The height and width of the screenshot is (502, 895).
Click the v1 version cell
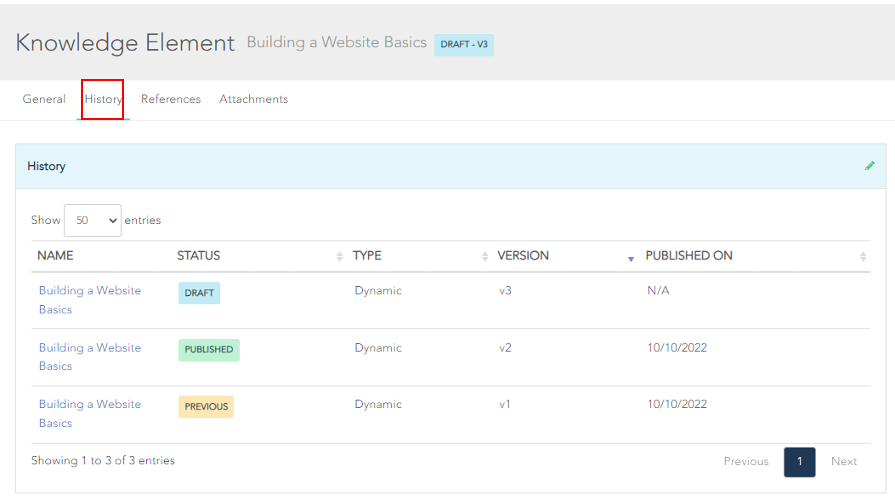point(505,404)
